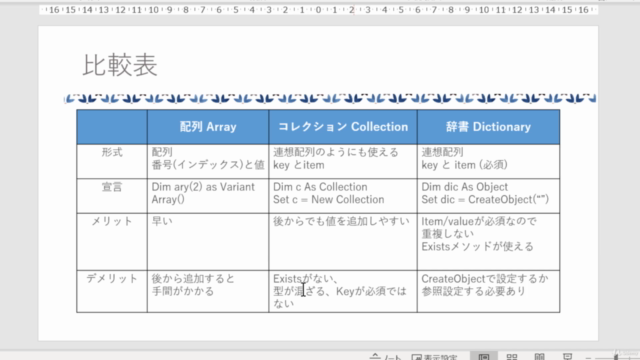Viewport: 640px width, 360px height.
Task: Select header cell 配列 Array
Action: click(208, 127)
